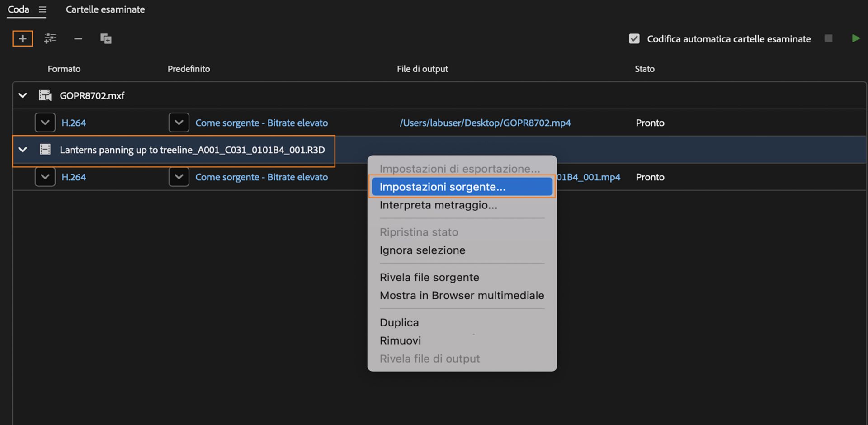Click the H.264 format link for Lanterns

pyautogui.click(x=74, y=177)
